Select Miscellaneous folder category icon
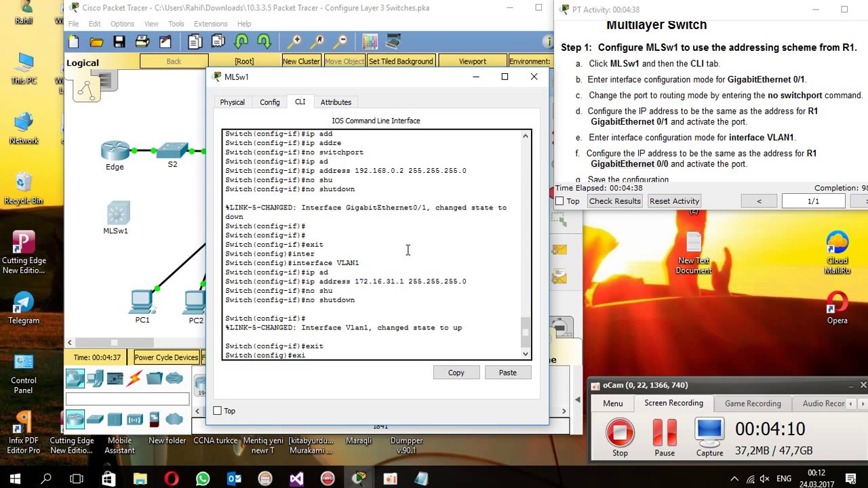The height and width of the screenshot is (488, 868). tap(155, 378)
